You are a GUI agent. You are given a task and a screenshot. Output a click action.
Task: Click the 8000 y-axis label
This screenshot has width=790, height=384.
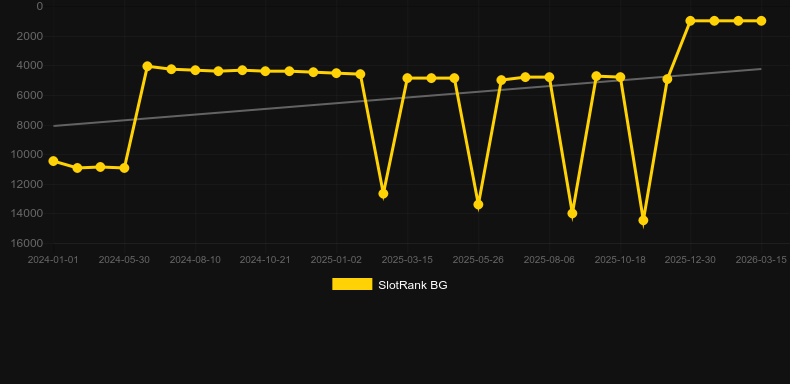31,125
